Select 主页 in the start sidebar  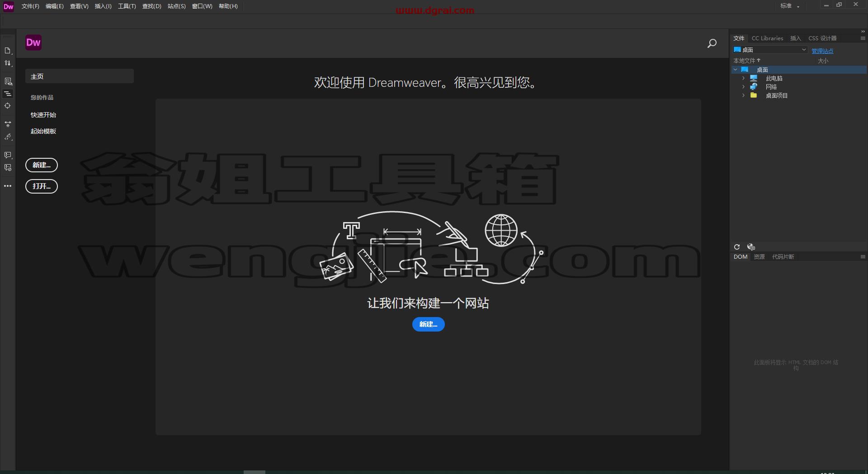tap(80, 76)
